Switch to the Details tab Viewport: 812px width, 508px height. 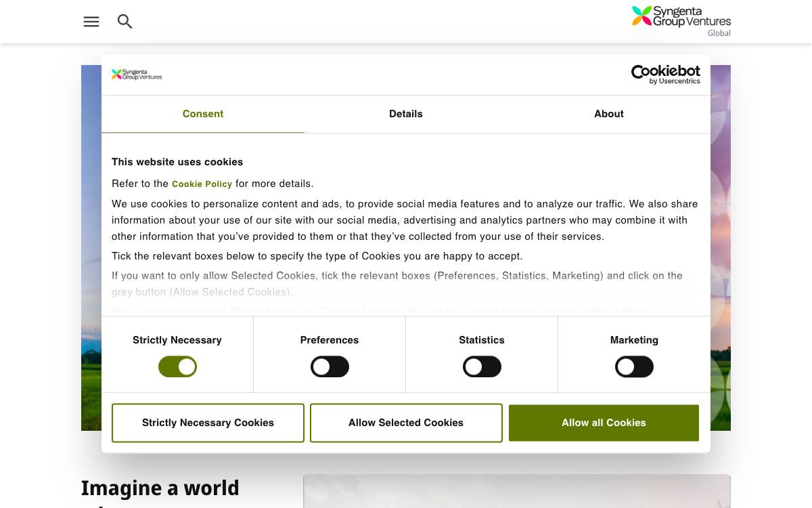click(406, 114)
